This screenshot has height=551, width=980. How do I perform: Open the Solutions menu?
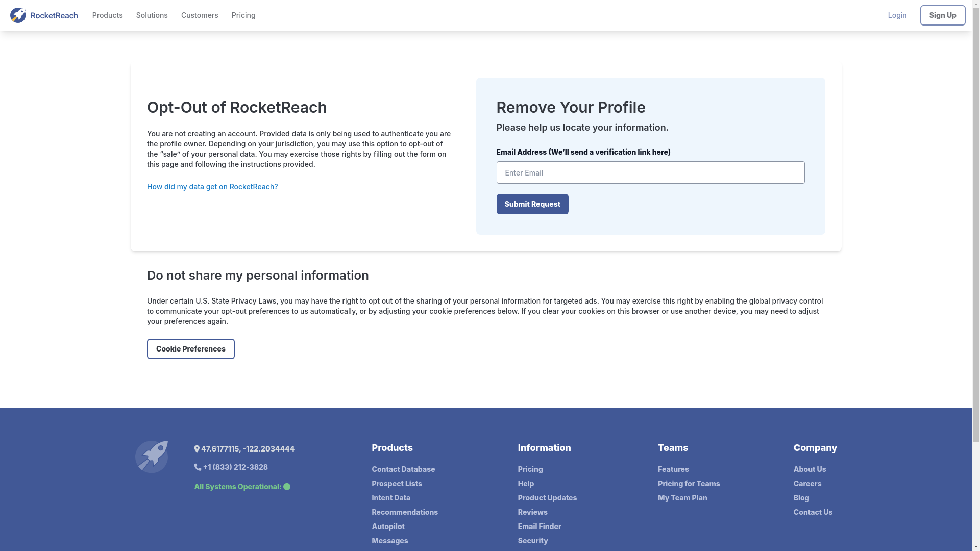pos(152,15)
